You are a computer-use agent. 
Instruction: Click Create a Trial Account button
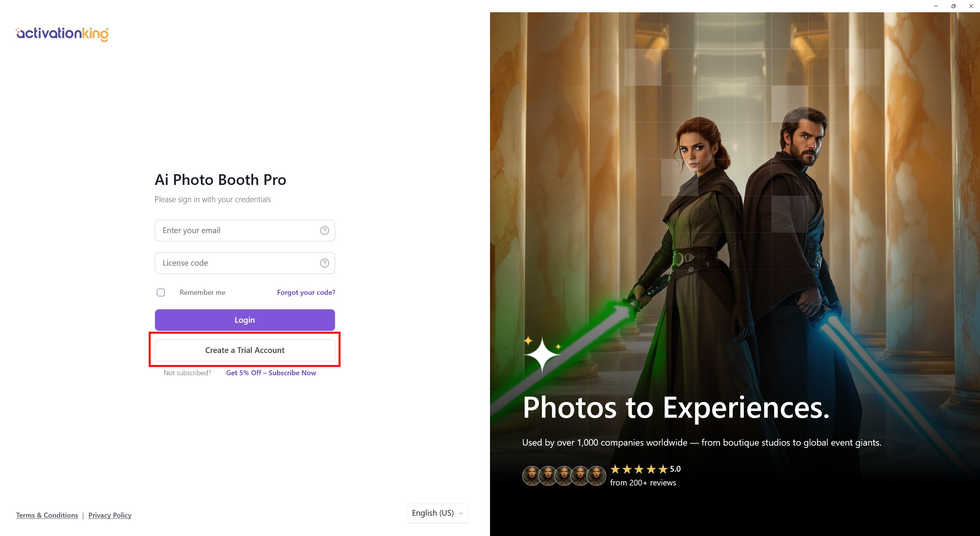(x=245, y=350)
